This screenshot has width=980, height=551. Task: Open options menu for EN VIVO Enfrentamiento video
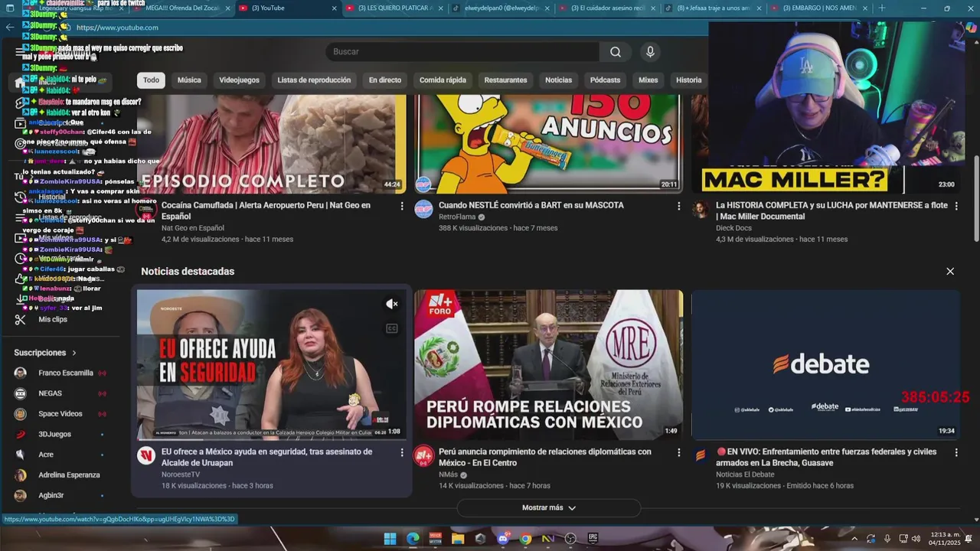tap(955, 452)
